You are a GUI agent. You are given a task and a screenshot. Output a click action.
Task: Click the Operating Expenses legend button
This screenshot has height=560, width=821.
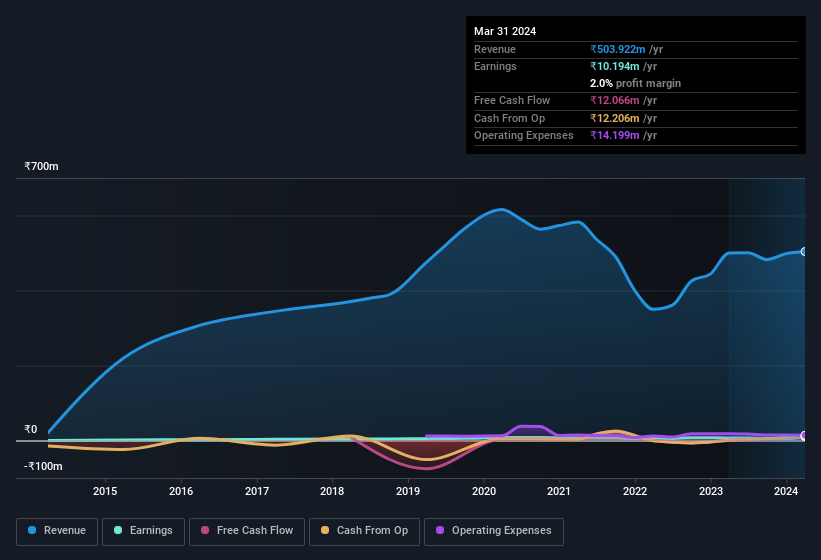(494, 530)
